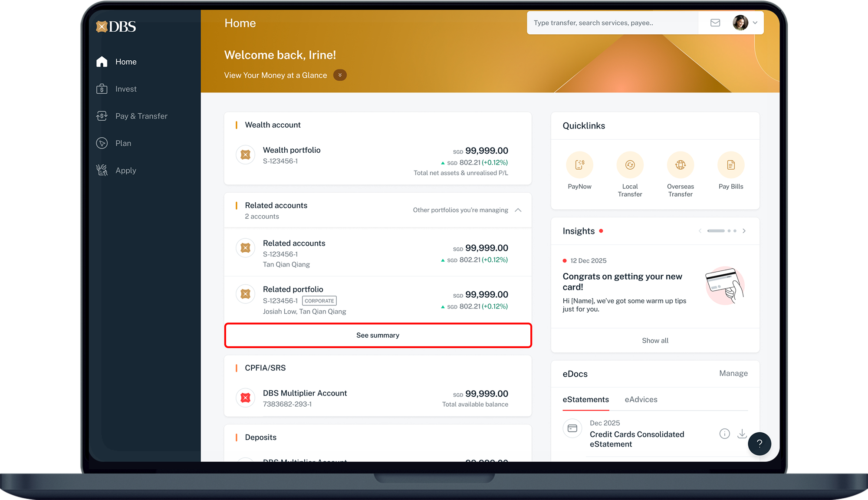This screenshot has width=868, height=500.
Task: Open the Local Transfer quicklink
Action: tap(630, 165)
